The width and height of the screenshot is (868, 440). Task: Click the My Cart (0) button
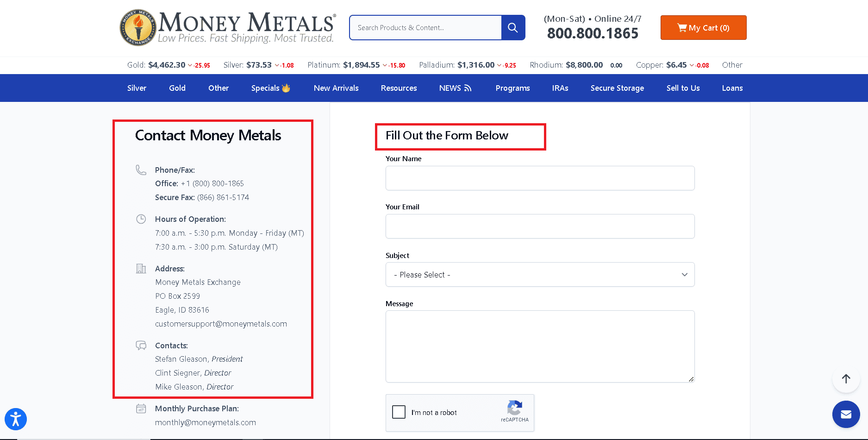pos(703,28)
